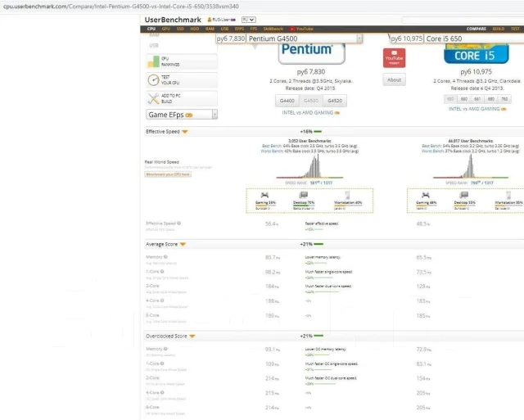524x420 pixels.
Task: Click the UserBenchmark site logo
Action: [173, 20]
